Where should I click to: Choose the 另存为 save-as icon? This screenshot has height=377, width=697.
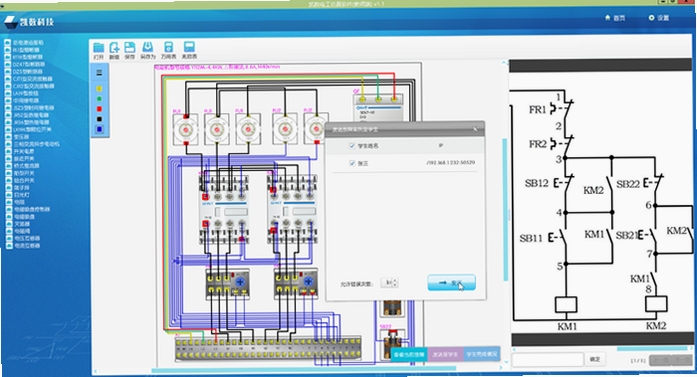[x=148, y=50]
